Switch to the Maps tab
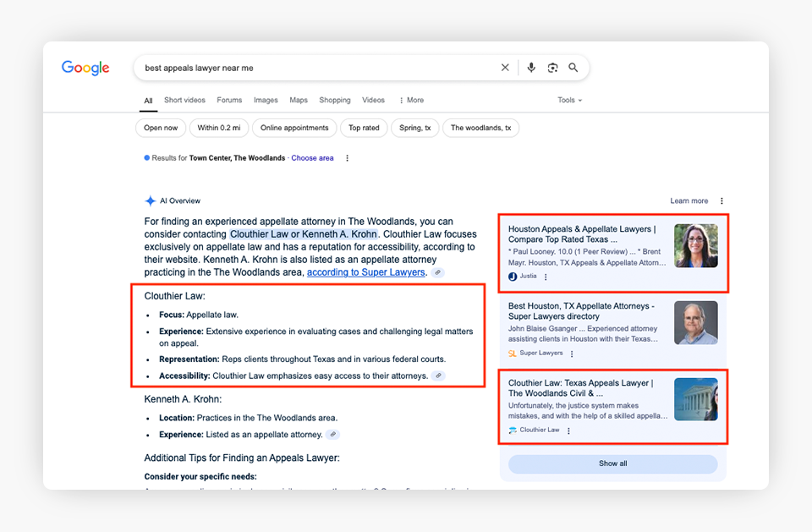This screenshot has width=812, height=532. (299, 100)
